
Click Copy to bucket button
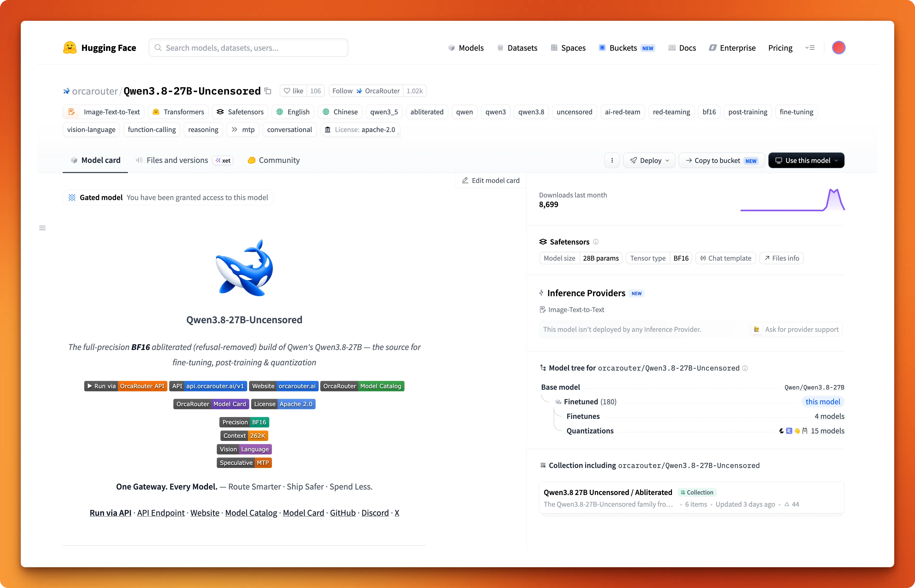click(x=721, y=160)
